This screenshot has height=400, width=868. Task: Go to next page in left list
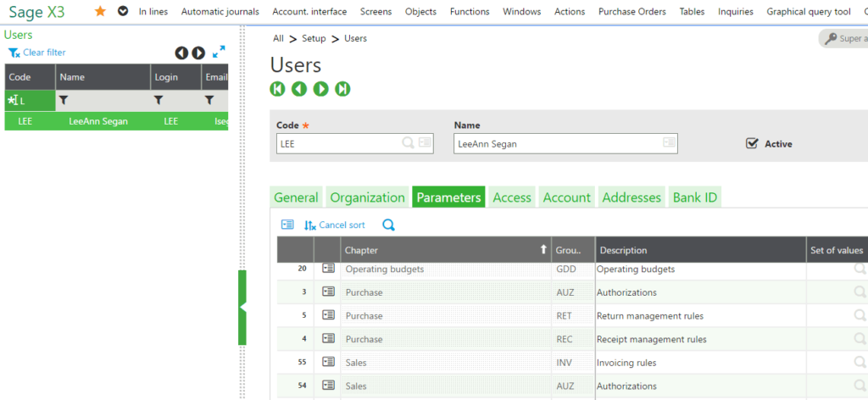198,53
